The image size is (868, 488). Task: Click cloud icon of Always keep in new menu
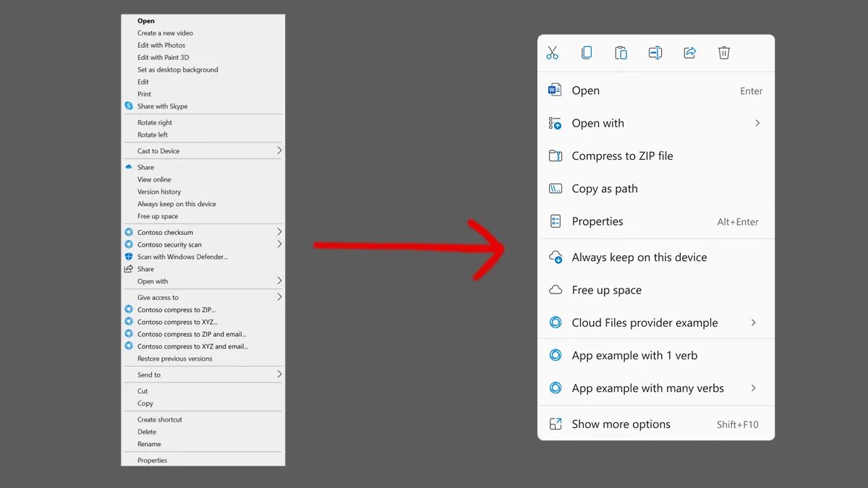point(556,257)
